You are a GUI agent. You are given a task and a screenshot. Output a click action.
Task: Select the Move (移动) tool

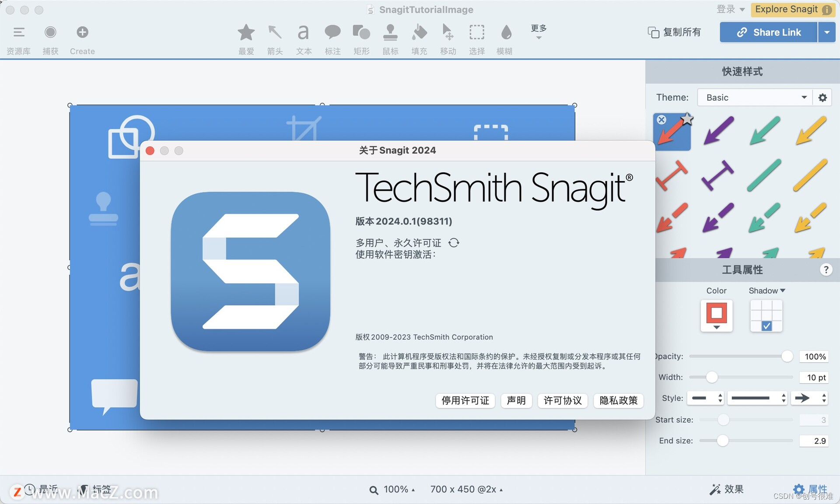coord(448,32)
